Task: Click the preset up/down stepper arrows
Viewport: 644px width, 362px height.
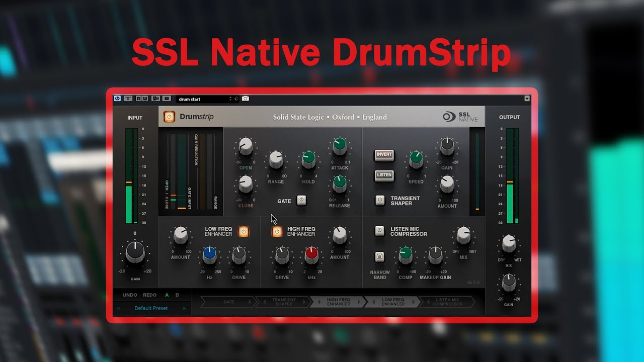Action: point(230,99)
